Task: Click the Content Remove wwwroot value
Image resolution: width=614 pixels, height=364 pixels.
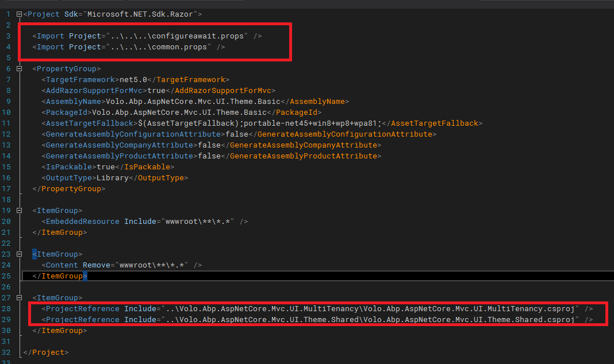Action: pyautogui.click(x=152, y=265)
